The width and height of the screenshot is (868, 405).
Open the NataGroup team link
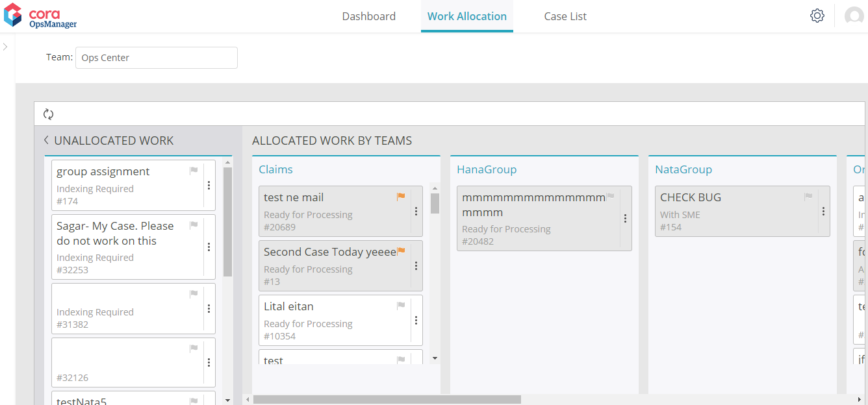click(683, 169)
